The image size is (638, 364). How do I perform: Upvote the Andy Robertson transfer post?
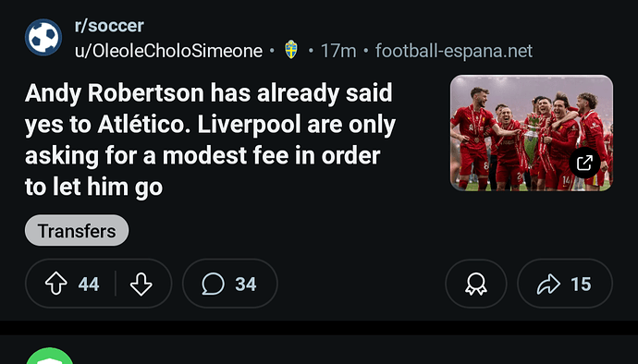[56, 284]
